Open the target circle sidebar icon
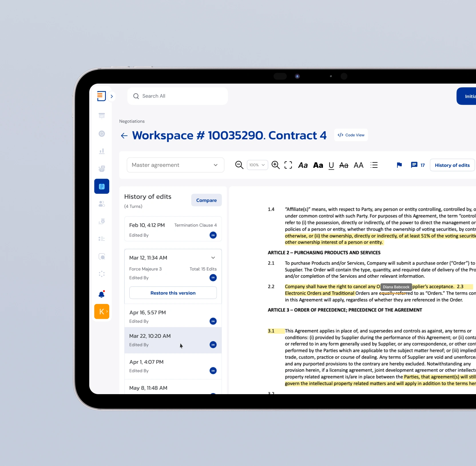Viewport: 476px width, 466px height. pyautogui.click(x=102, y=134)
